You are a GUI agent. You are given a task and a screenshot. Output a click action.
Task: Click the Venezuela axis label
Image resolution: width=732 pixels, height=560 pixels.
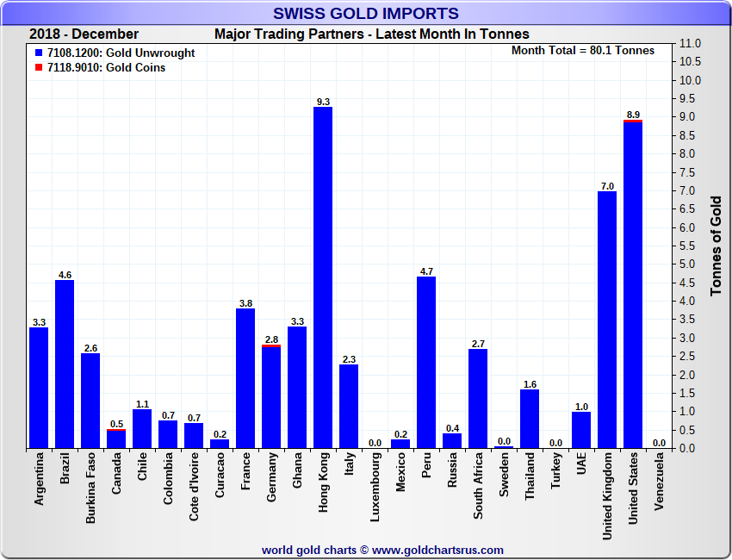(x=659, y=488)
